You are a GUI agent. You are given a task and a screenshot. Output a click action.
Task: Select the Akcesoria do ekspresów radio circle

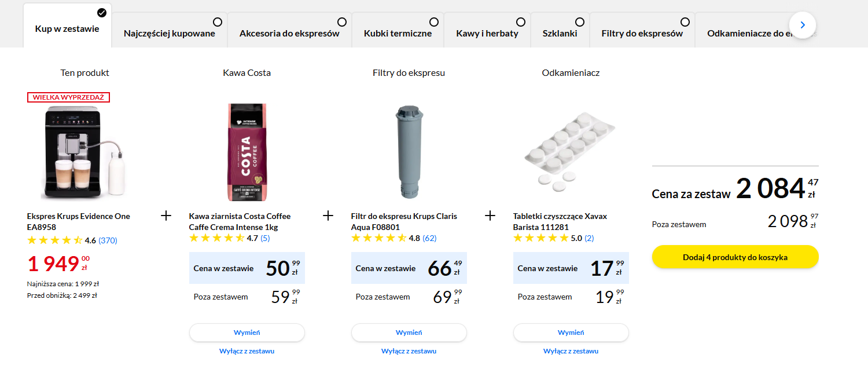click(342, 22)
